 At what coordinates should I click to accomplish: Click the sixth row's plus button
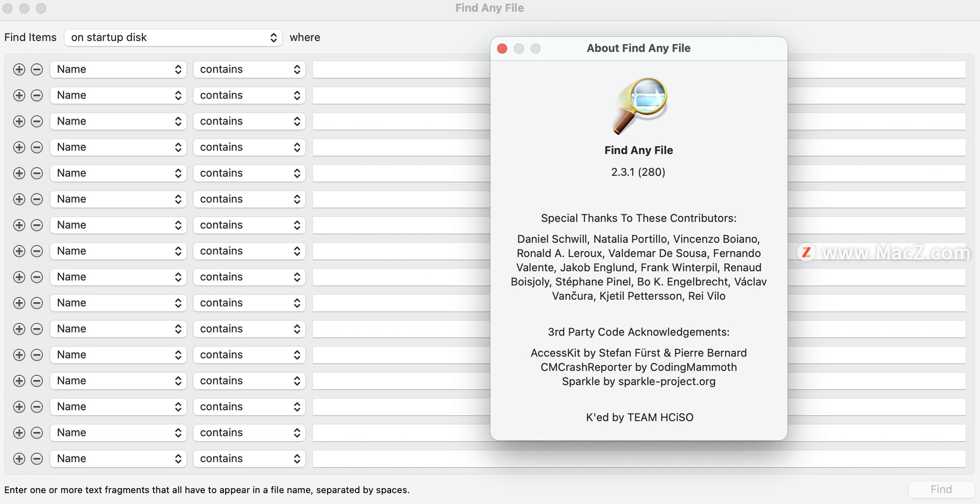[19, 199]
